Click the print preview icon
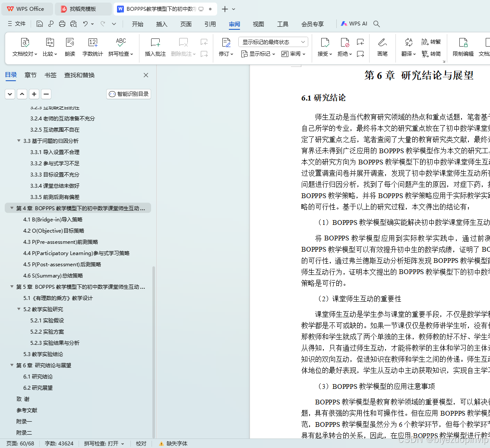This screenshot has height=448, width=490. pos(73,24)
